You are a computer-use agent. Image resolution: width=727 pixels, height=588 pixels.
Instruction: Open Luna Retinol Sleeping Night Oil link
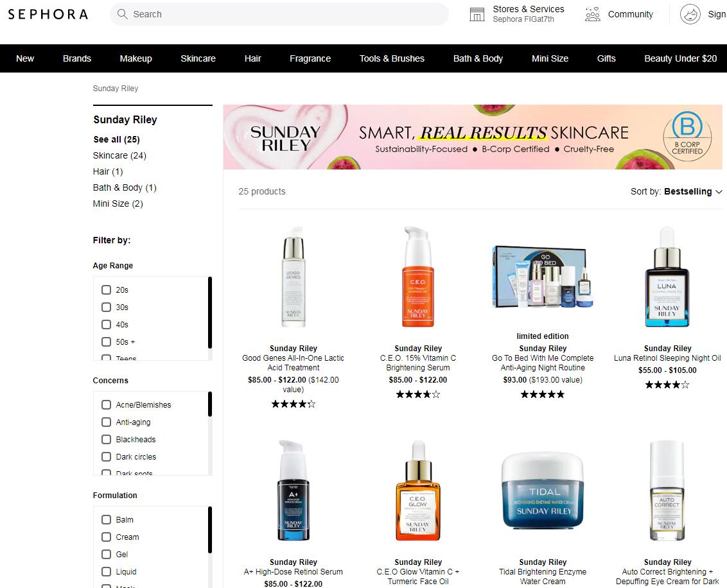coord(667,358)
